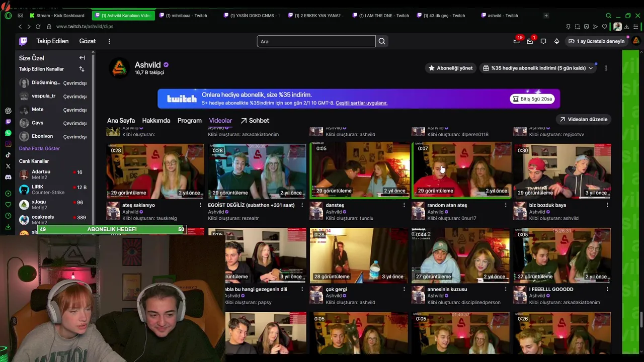
Task: Open the Program channel tab
Action: pyautogui.click(x=189, y=121)
